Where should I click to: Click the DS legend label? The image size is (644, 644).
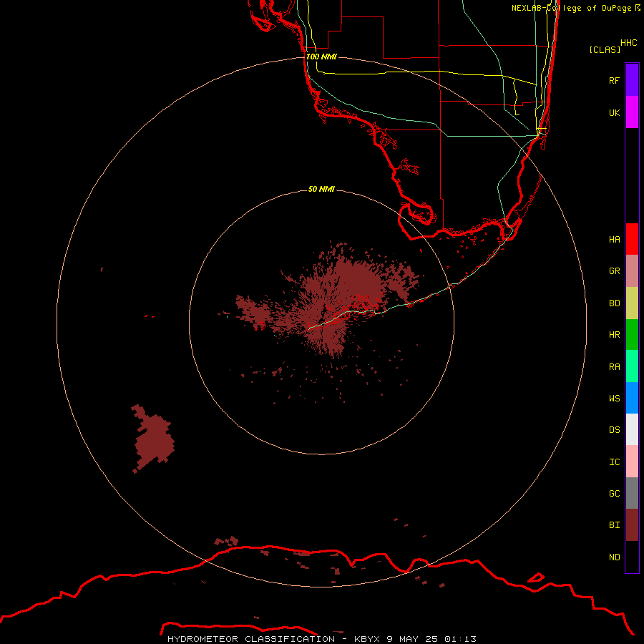(x=614, y=429)
